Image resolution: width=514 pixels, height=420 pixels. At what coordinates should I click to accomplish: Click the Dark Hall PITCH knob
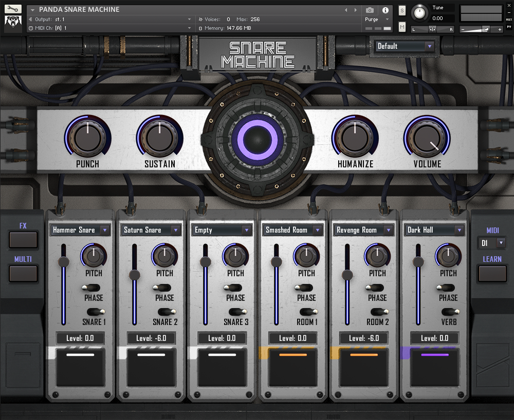coord(448,256)
